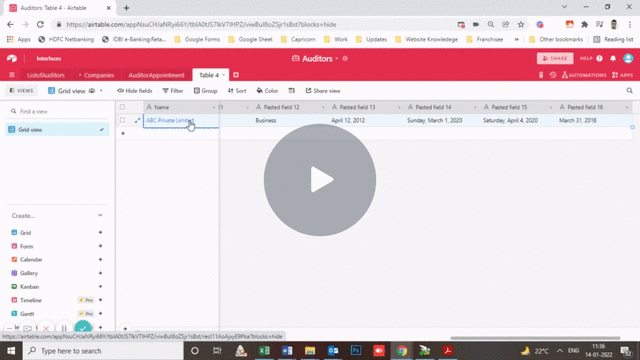The height and width of the screenshot is (360, 640).
Task: Select the Business cell
Action: click(290, 120)
